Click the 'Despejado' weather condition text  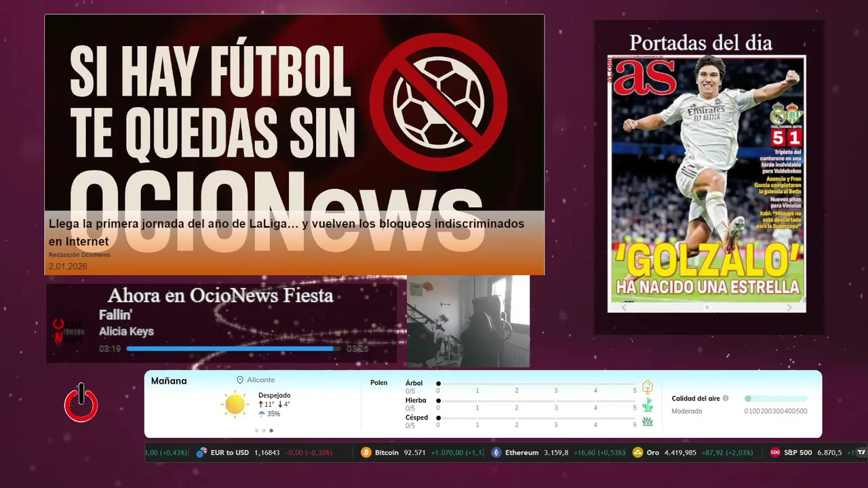click(275, 395)
